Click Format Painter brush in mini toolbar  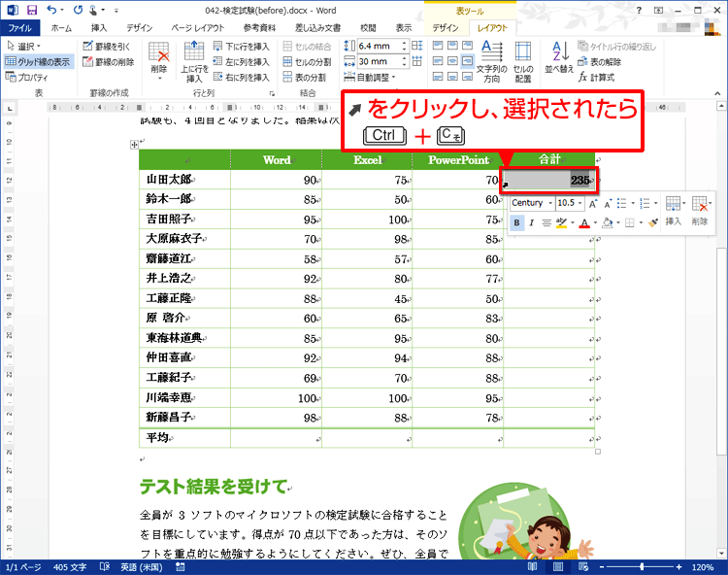pyautogui.click(x=653, y=223)
